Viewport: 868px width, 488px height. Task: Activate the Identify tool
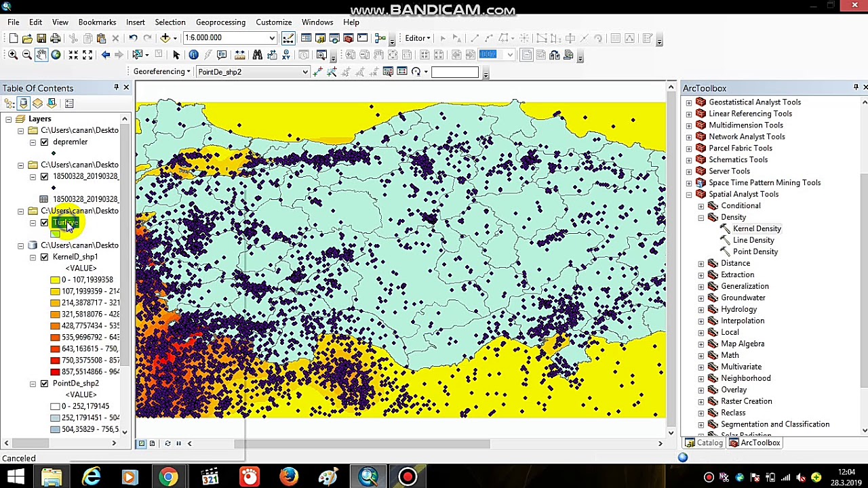[193, 55]
